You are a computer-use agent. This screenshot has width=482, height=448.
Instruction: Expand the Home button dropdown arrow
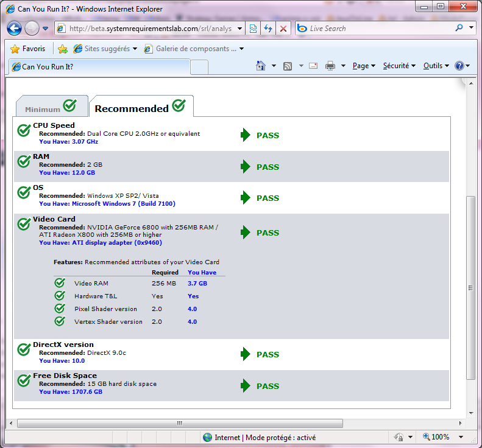point(274,66)
